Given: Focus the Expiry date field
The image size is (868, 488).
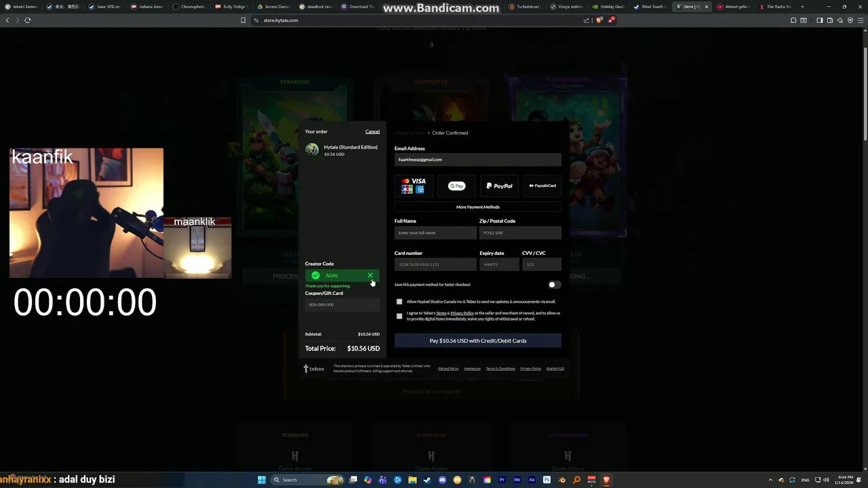Looking at the screenshot, I should [499, 264].
